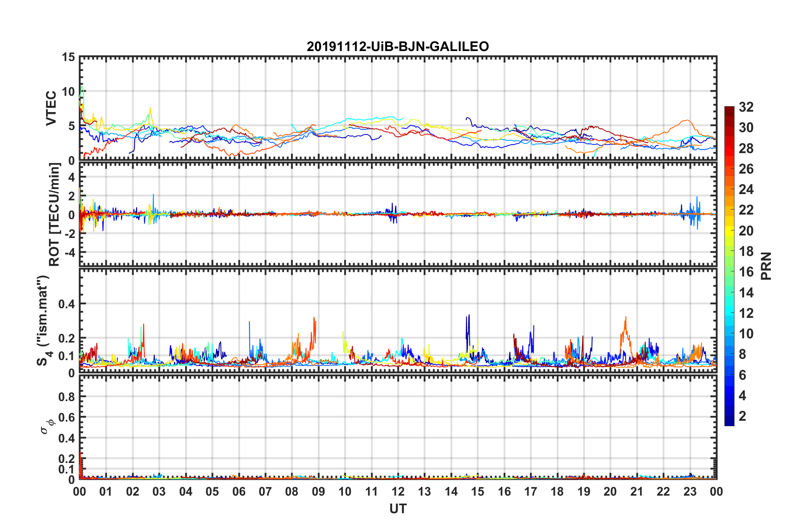Click colorbar tick value 6
Viewport: 796px width, 532px height.
tap(742, 375)
